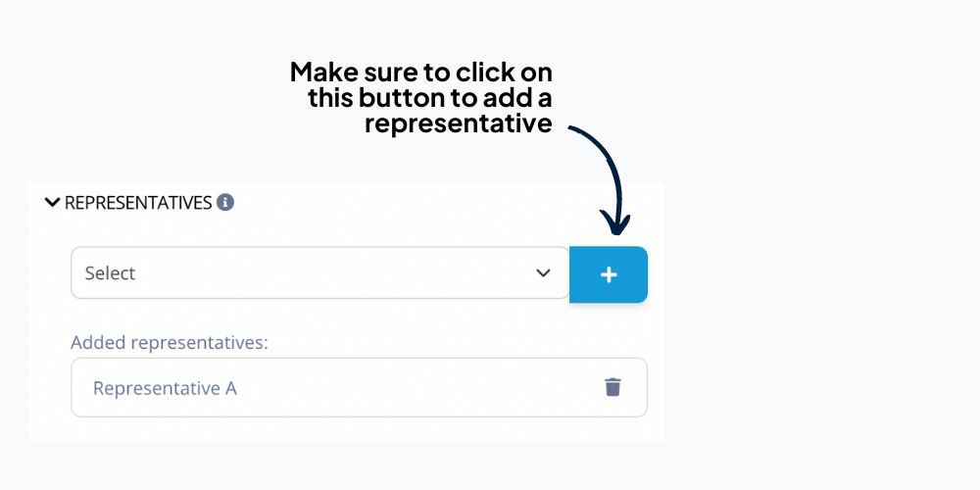Click the blue plus button to add representative
The height and width of the screenshot is (490, 980).
point(609,274)
